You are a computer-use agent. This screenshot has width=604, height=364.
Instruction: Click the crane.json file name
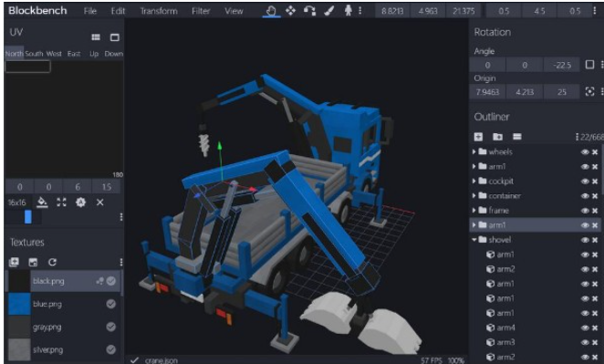pos(161,360)
